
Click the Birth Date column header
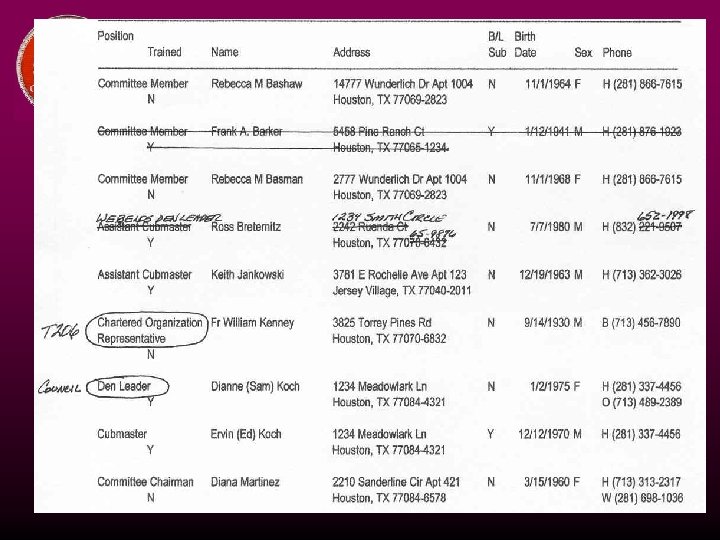(525, 45)
